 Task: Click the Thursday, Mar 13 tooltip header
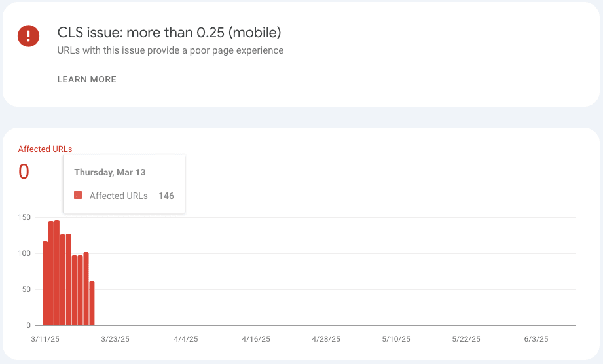110,173
